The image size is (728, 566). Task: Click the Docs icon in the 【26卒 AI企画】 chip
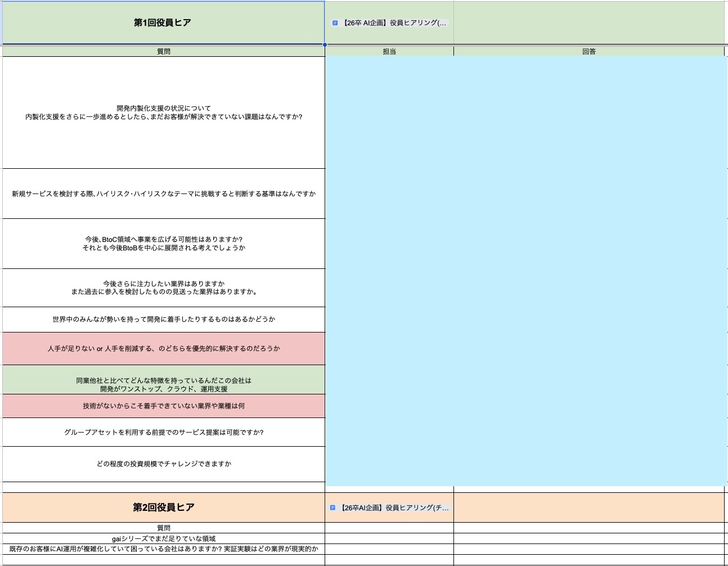pos(335,23)
